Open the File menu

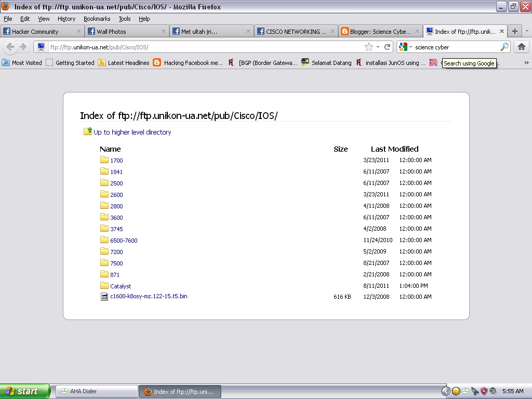click(x=8, y=19)
